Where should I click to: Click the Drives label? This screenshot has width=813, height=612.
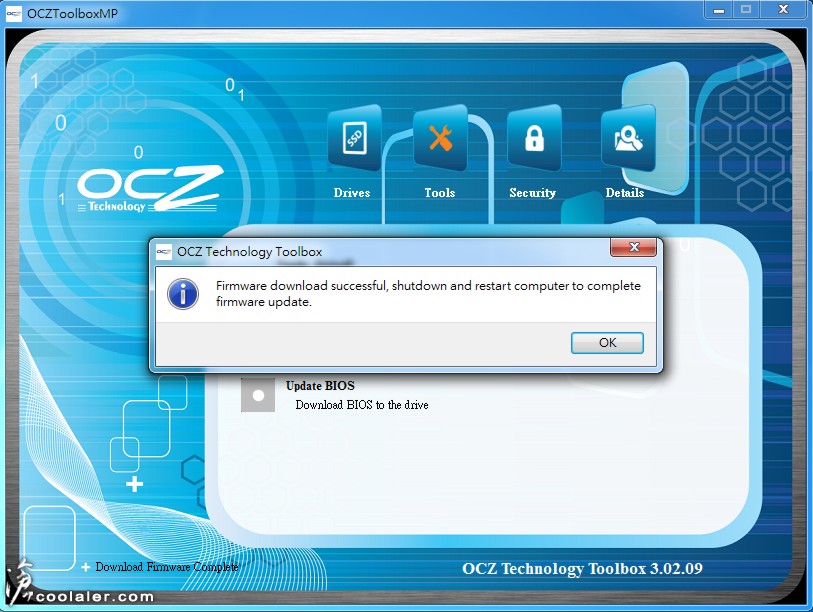352,193
